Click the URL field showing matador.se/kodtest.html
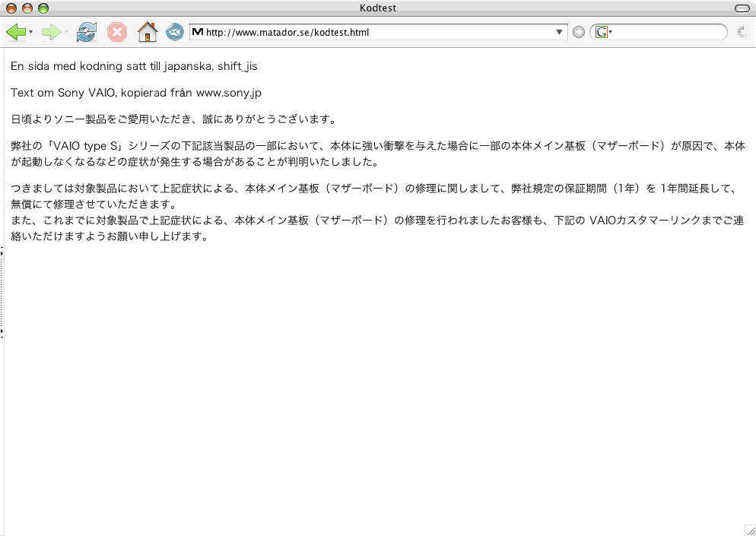756x536 pixels. coord(378,32)
